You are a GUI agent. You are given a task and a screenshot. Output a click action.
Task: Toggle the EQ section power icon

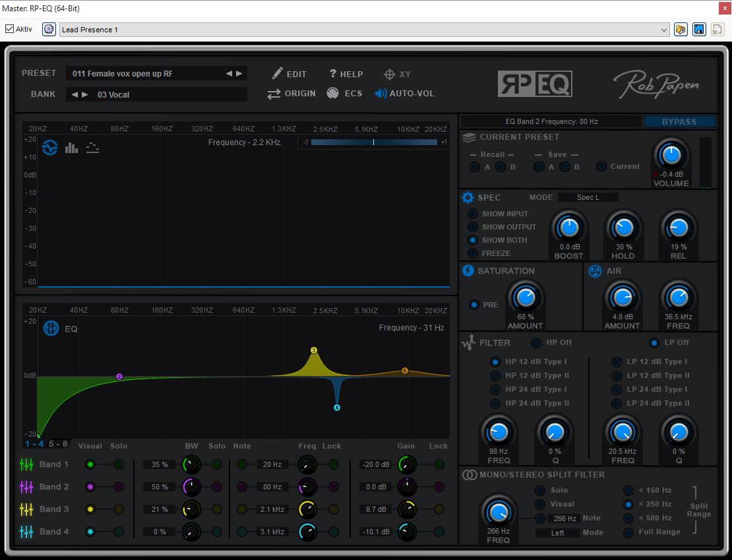(51, 328)
